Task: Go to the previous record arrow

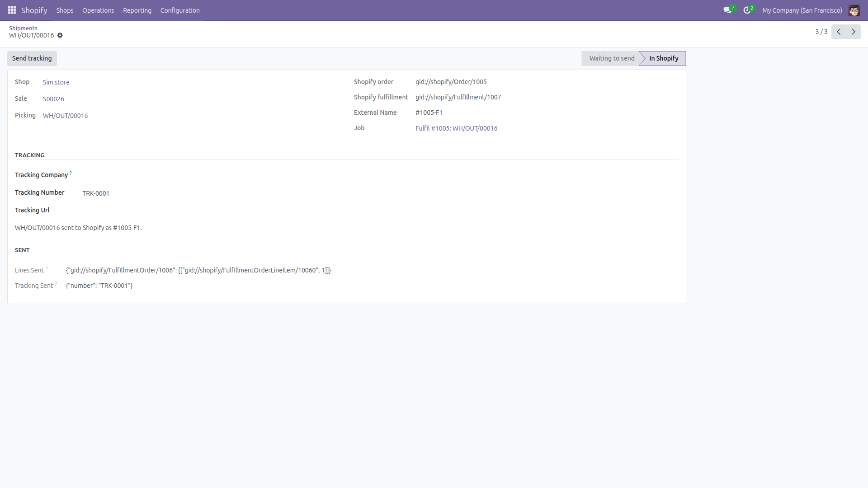Action: click(839, 32)
